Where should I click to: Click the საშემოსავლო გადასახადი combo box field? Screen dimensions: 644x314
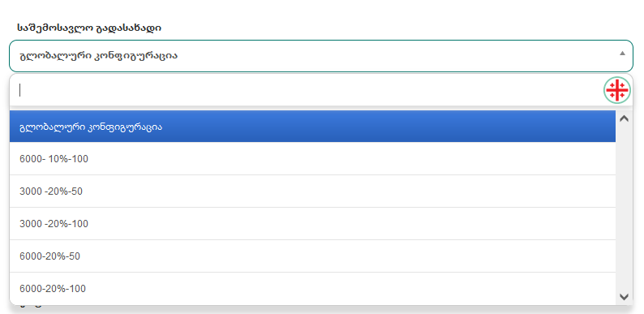320,56
